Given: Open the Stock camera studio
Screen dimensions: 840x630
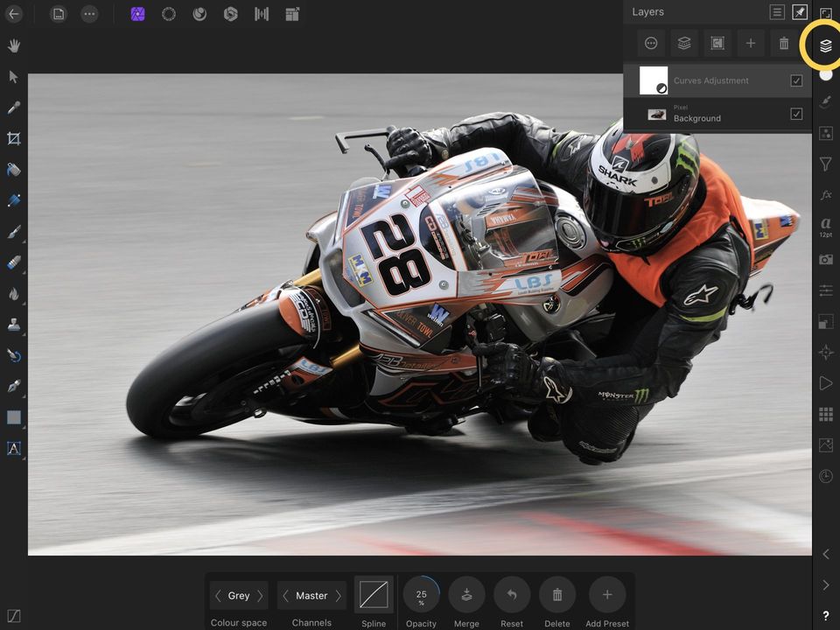Looking at the screenshot, I should (x=825, y=259).
